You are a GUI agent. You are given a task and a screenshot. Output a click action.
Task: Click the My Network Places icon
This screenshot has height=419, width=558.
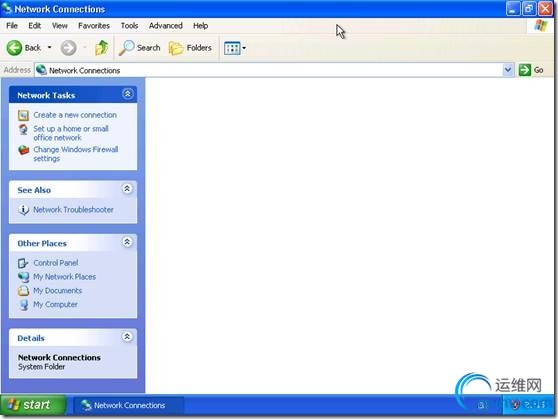coord(23,277)
